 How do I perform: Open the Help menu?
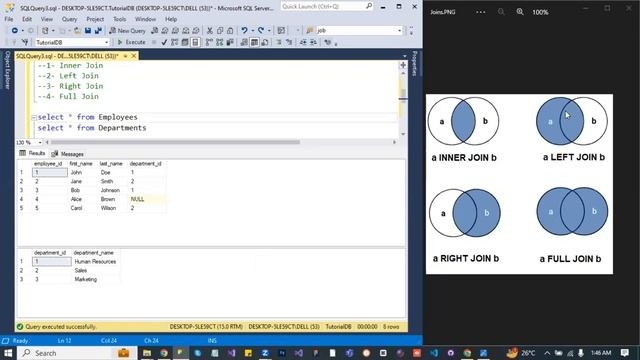tap(171, 19)
